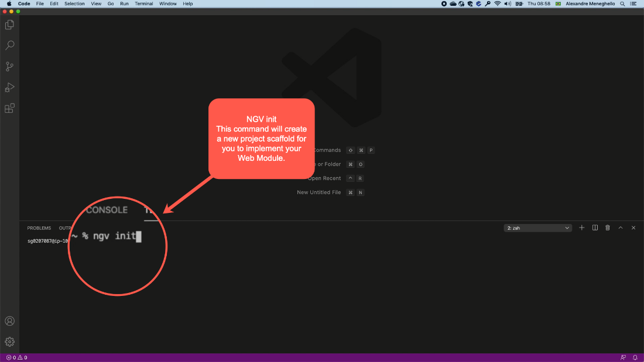Split the terminal panel
The width and height of the screenshot is (644, 362).
[595, 228]
